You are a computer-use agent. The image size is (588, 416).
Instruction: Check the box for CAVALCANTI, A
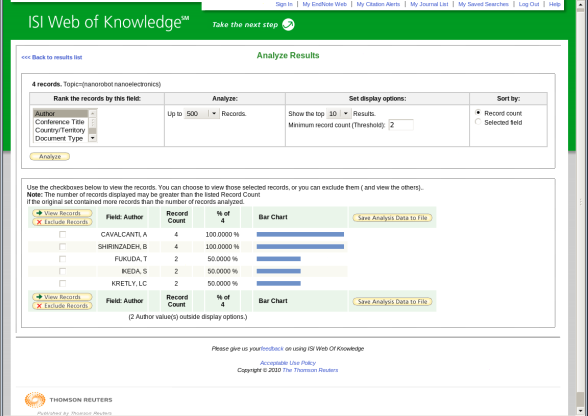(x=62, y=234)
